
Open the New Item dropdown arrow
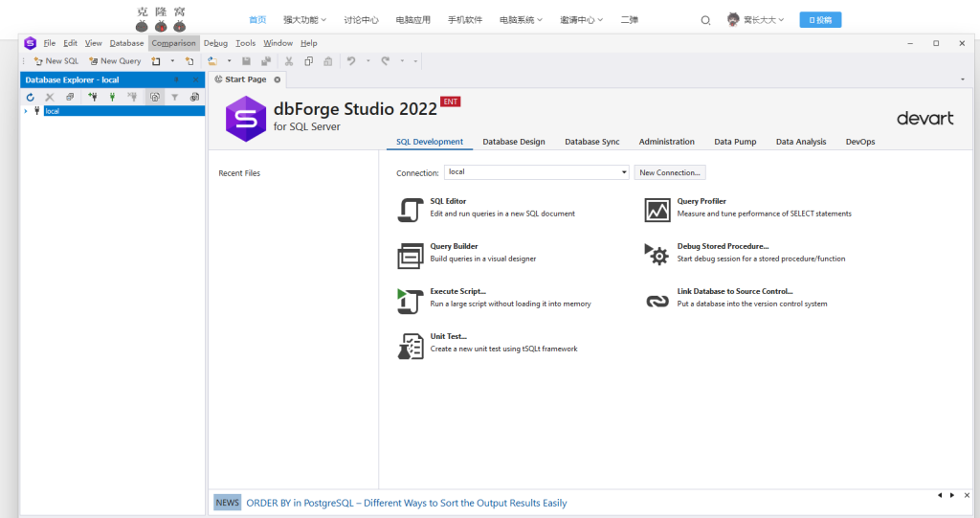point(172,61)
